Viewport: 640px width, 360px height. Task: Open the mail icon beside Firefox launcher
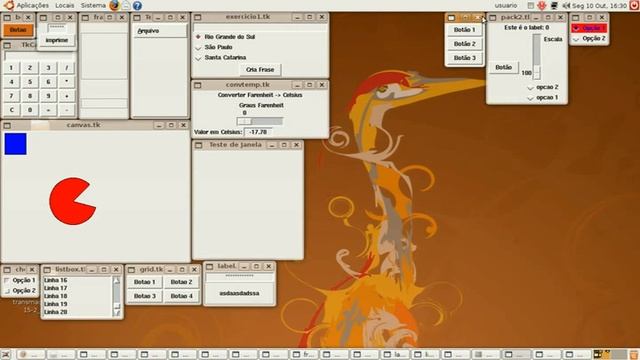[x=126, y=5]
